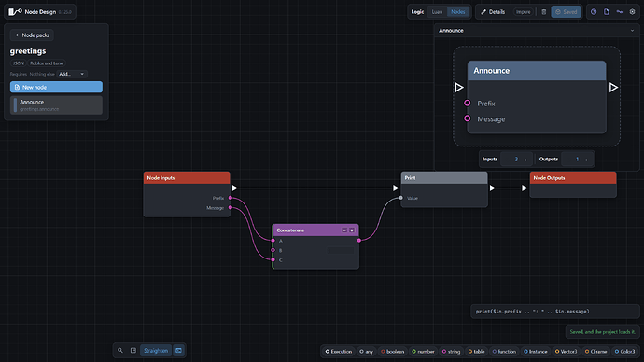Click the Node Outputs execution input arrow

[525, 188]
